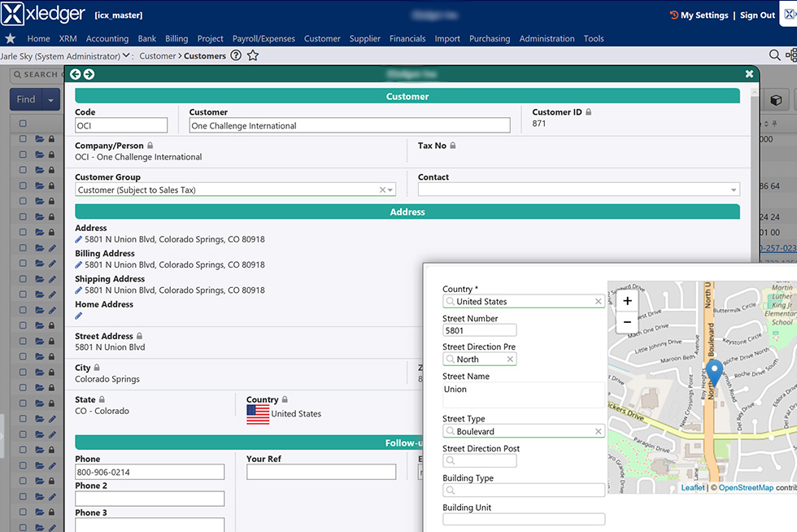Screen dimensions: 797x532
Task: Click the Building Unit field
Action: (524, 519)
